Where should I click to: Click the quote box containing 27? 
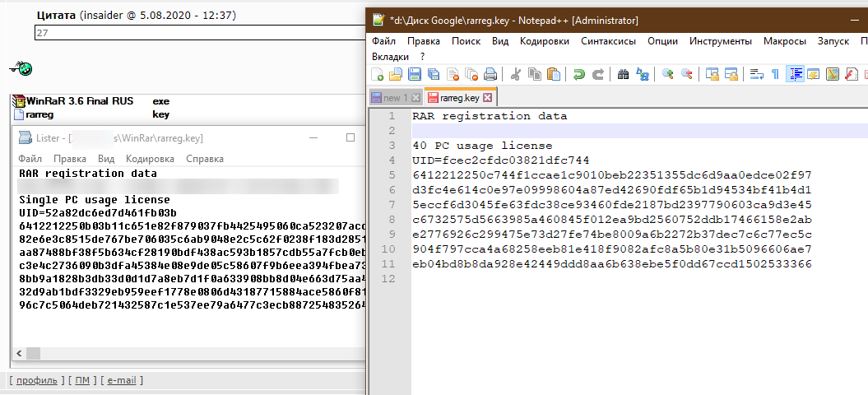click(x=200, y=33)
